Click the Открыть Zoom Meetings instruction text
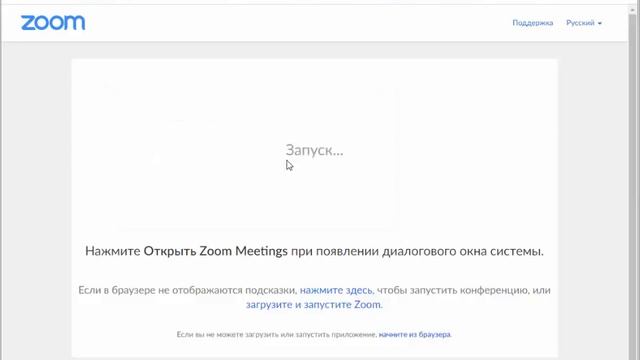 216,251
